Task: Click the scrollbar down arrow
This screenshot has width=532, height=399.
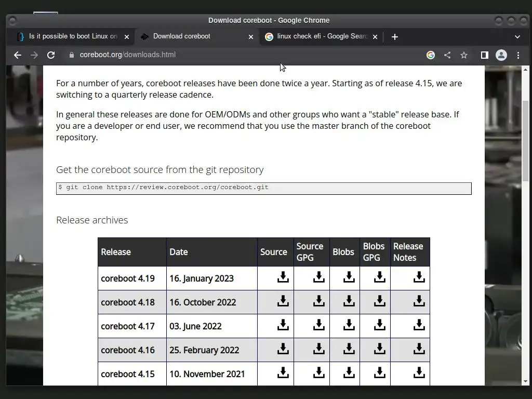Action: click(x=526, y=381)
